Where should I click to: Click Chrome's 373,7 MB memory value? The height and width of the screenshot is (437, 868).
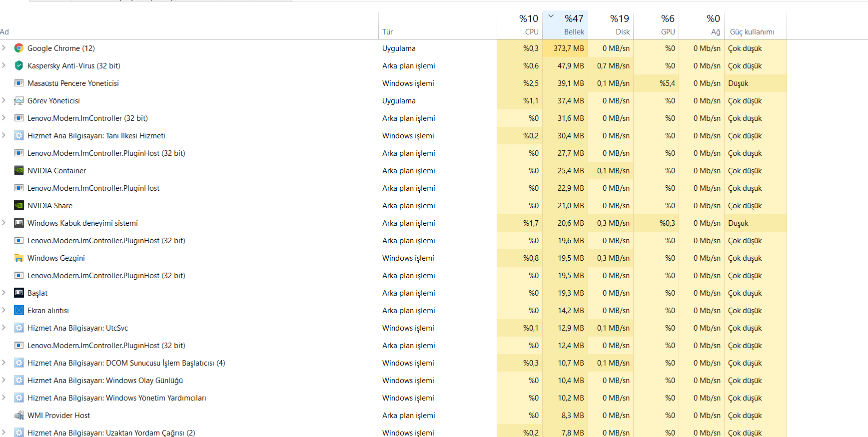[x=569, y=48]
